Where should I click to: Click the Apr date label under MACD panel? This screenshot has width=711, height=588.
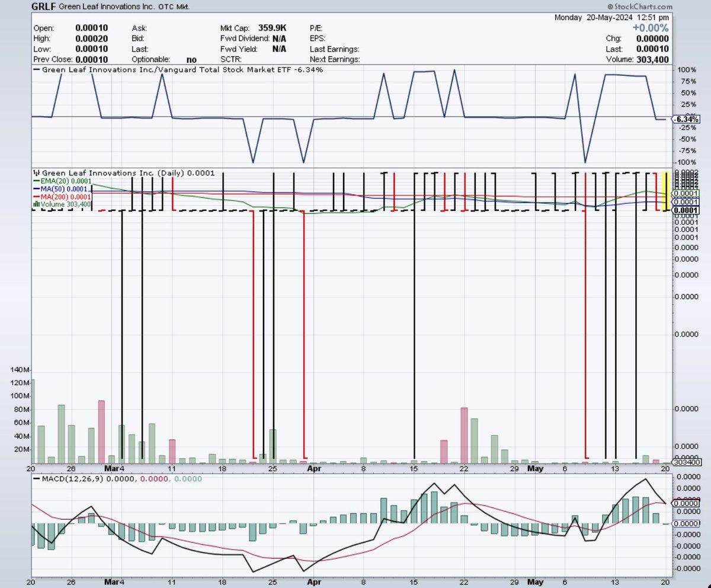tap(315, 581)
